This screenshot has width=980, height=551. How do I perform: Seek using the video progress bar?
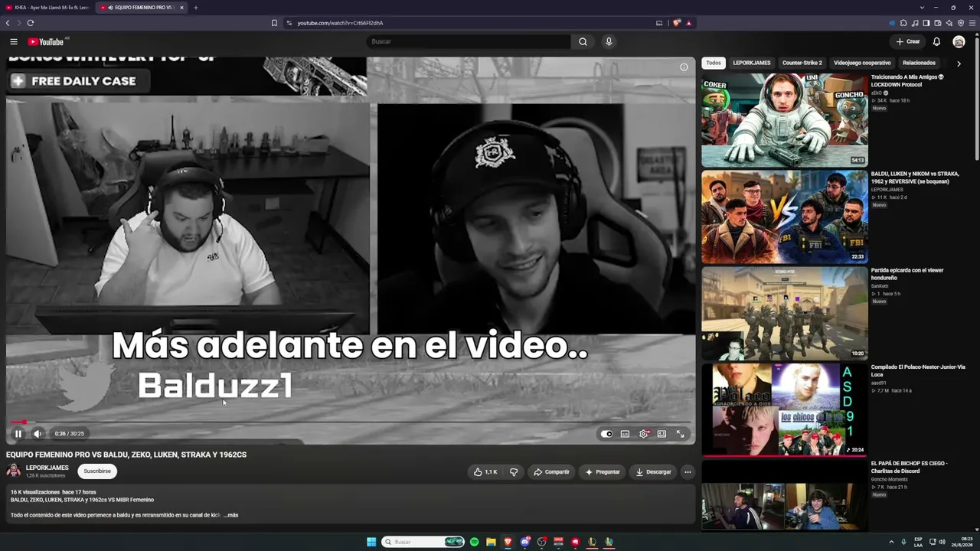coord(351,422)
